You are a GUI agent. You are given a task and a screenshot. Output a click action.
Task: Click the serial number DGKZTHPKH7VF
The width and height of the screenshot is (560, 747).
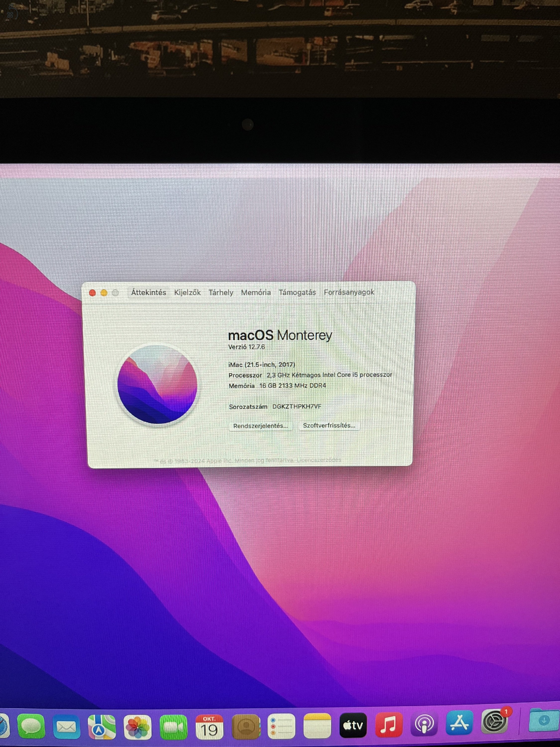click(297, 406)
